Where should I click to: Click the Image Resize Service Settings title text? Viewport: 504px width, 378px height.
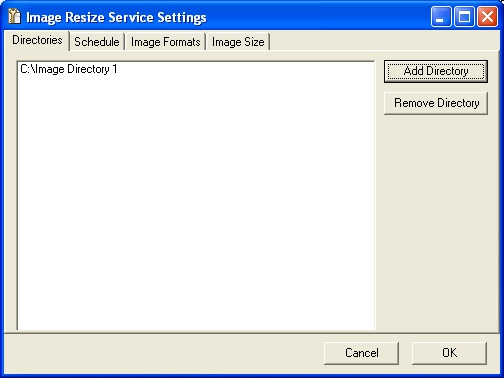116,17
